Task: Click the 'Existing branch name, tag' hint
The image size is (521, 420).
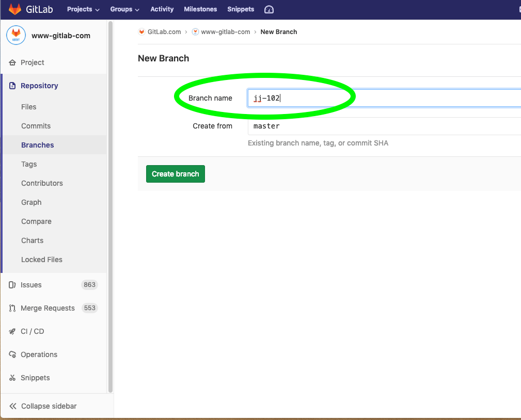Action: click(x=318, y=143)
